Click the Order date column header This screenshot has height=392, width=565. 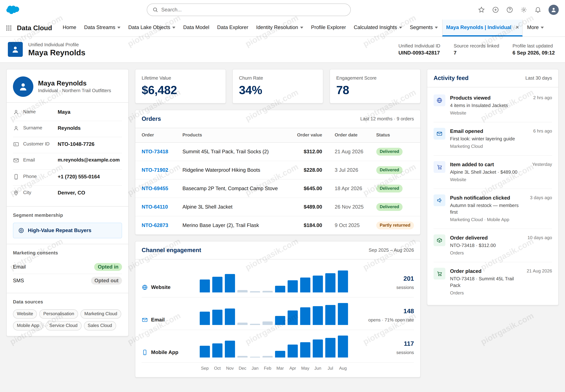(x=346, y=135)
